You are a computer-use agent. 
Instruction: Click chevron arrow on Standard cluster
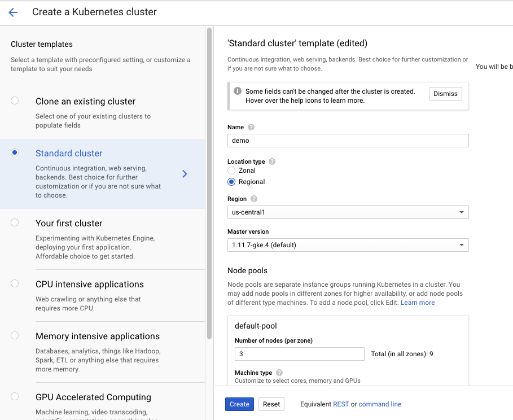coord(185,174)
